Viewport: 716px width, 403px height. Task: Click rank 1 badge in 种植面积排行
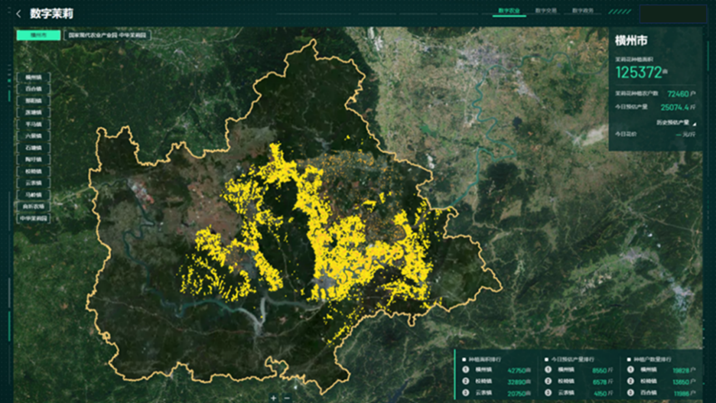tap(465, 369)
